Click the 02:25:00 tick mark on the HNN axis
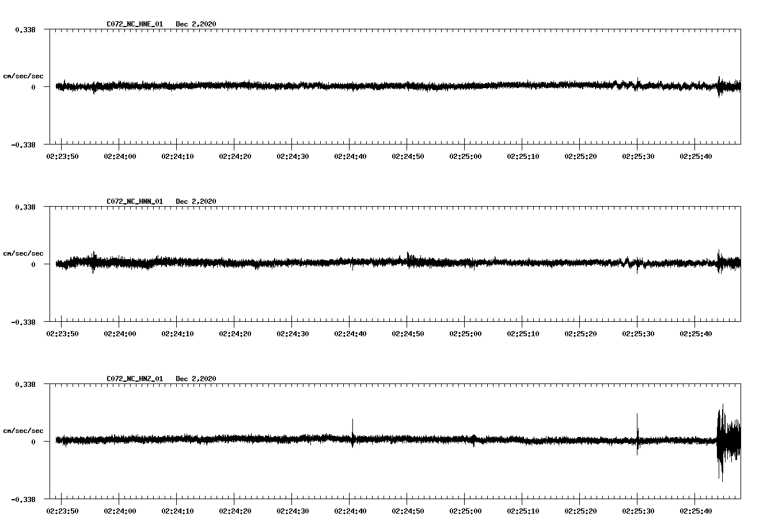The width and height of the screenshot is (782, 532). tap(464, 324)
